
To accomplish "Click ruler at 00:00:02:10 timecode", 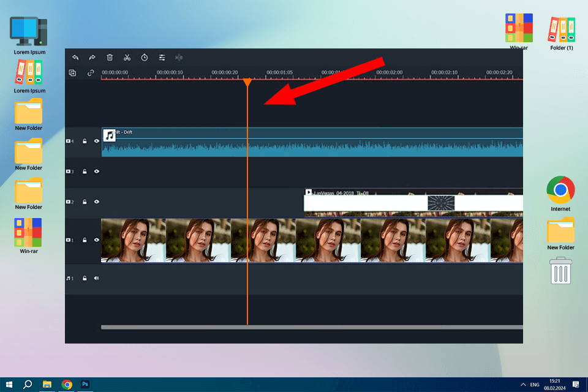I will pyautogui.click(x=445, y=72).
